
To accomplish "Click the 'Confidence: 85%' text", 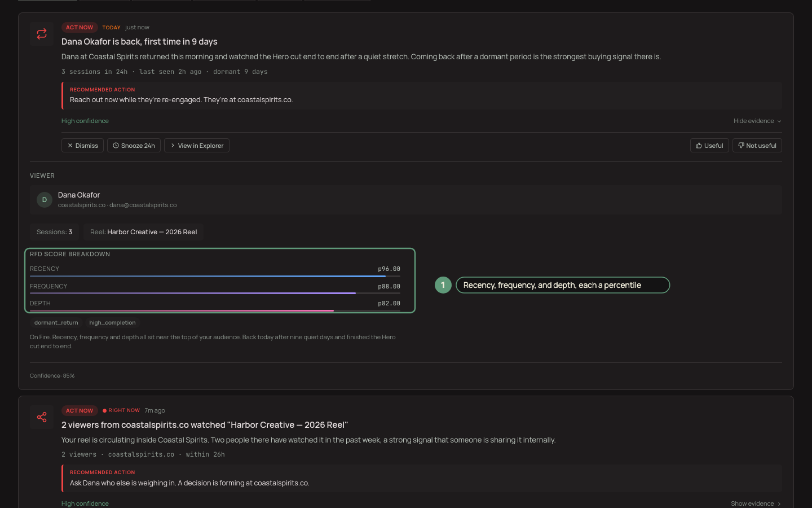I will (x=52, y=375).
